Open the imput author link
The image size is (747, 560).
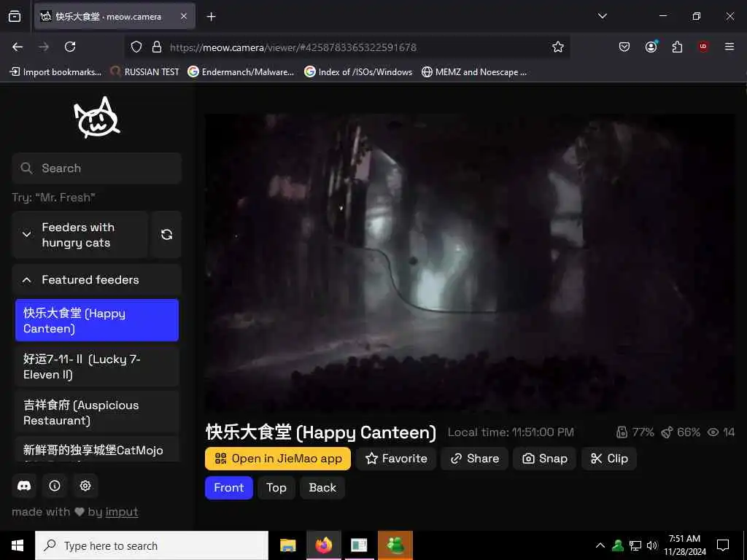coord(122,512)
